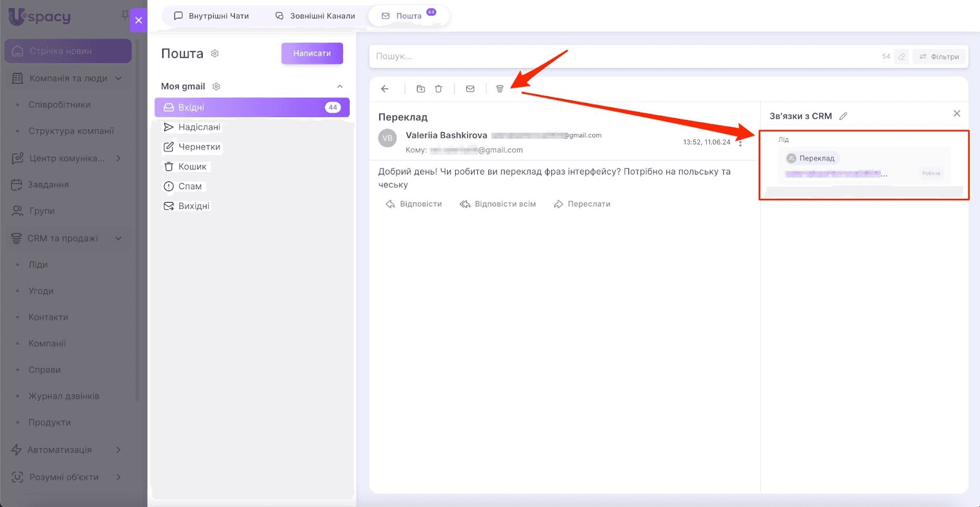Expand Центр комуніка... submenu
980x507 pixels.
[x=119, y=158]
